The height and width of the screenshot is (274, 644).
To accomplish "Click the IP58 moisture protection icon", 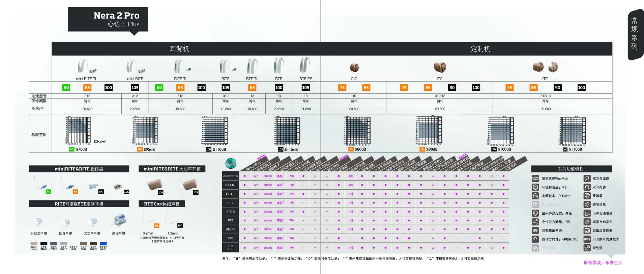I will pos(587,239).
